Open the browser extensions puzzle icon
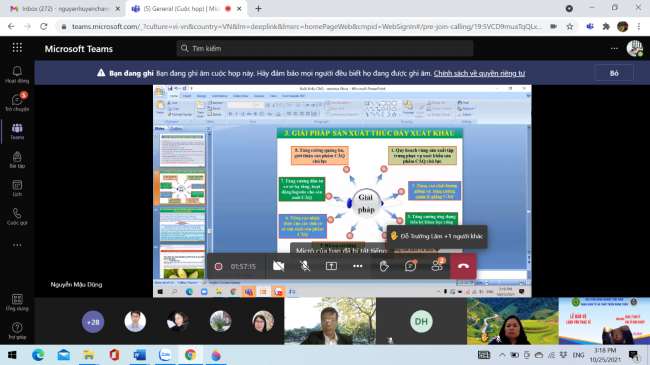Image resolution: width=650 pixels, height=365 pixels. click(x=606, y=27)
